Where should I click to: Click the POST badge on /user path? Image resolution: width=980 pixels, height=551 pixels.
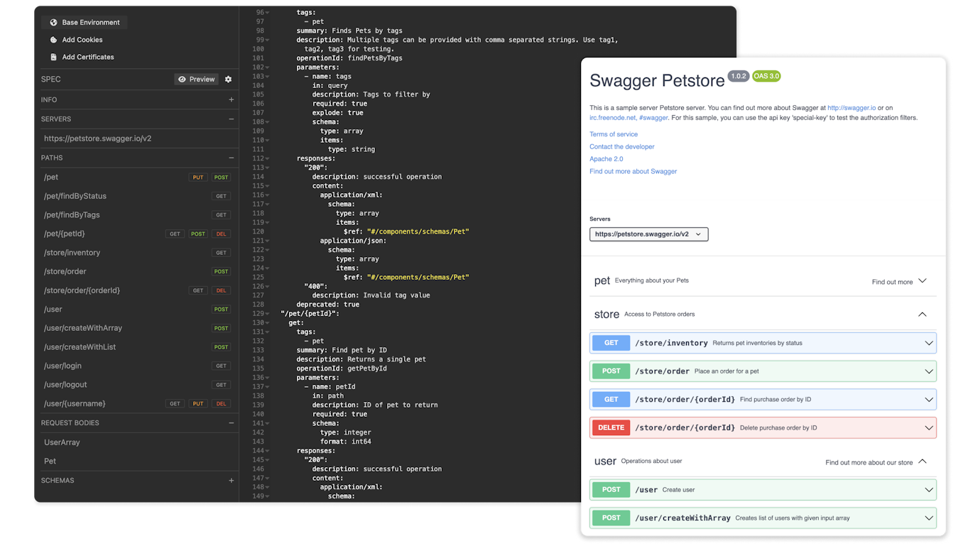coord(221,309)
